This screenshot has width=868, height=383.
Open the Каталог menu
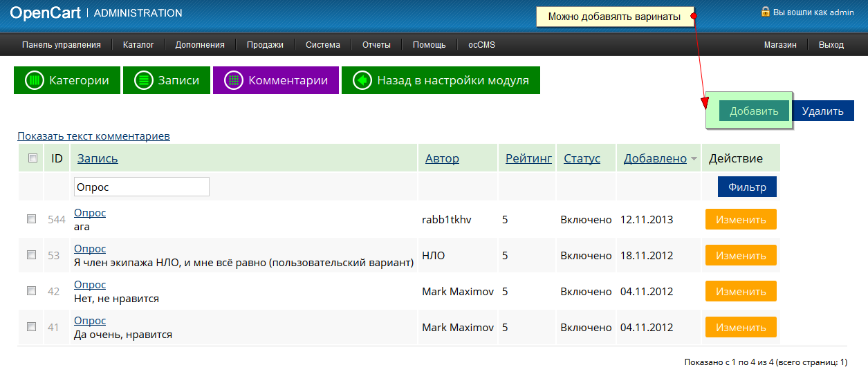[138, 45]
